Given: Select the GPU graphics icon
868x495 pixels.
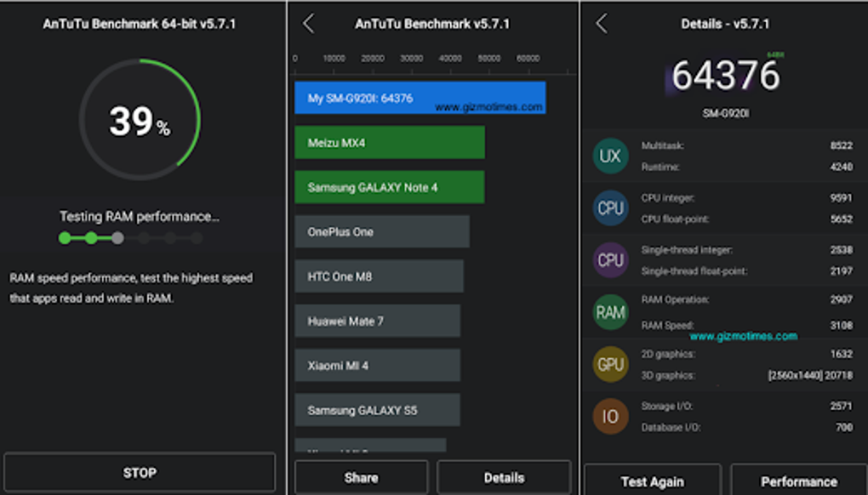Looking at the screenshot, I should [610, 364].
